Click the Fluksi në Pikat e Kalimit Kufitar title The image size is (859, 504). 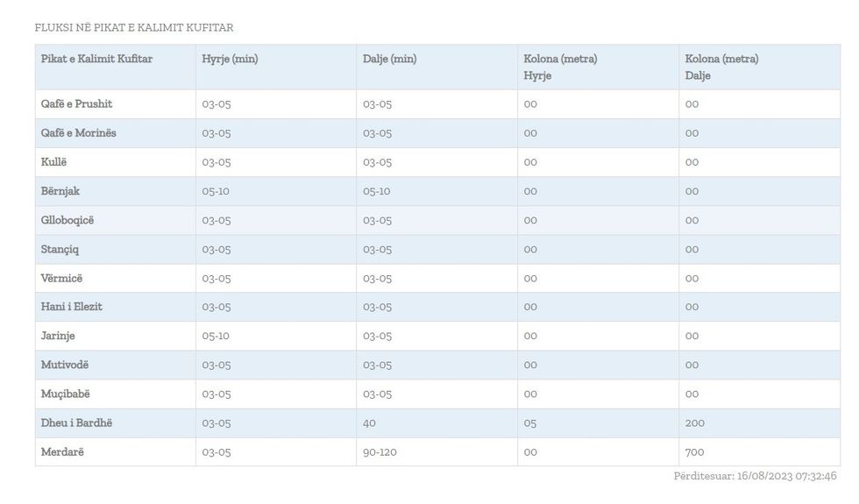click(134, 28)
